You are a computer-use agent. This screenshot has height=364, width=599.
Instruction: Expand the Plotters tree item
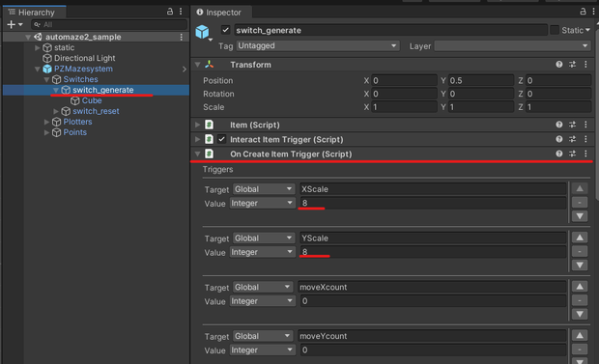pyautogui.click(x=46, y=122)
